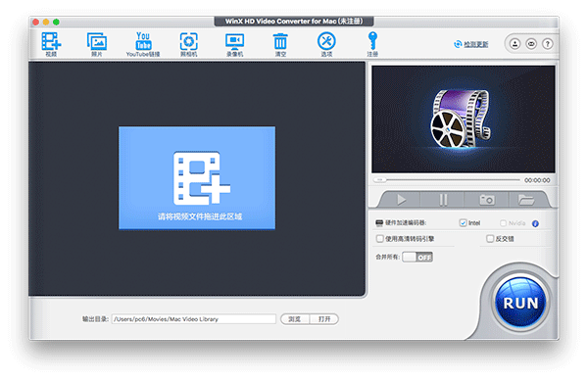Click the drop video file zone
588x381 pixels.
[x=197, y=177]
